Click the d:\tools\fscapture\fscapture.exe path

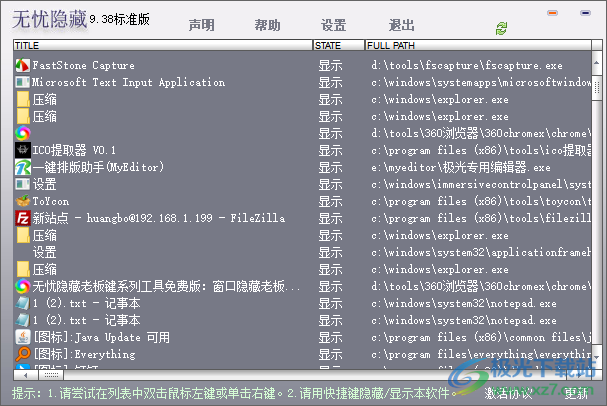[x=467, y=65]
